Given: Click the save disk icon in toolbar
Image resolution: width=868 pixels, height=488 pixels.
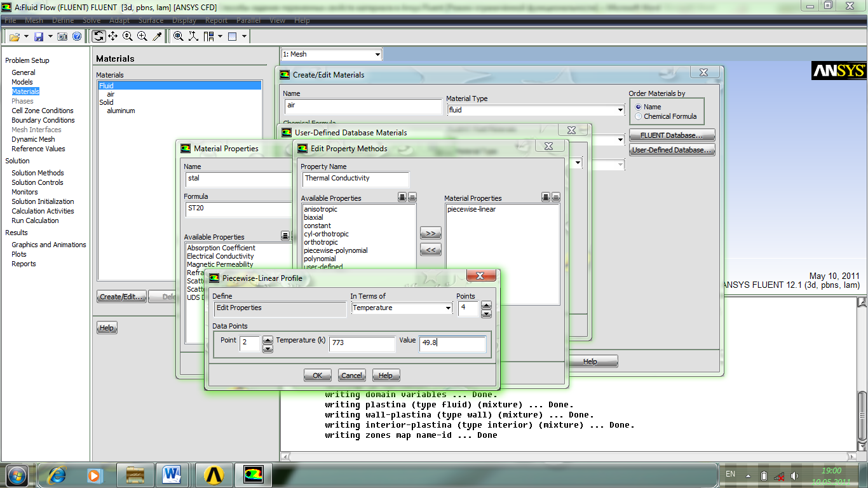Looking at the screenshot, I should pos(39,36).
